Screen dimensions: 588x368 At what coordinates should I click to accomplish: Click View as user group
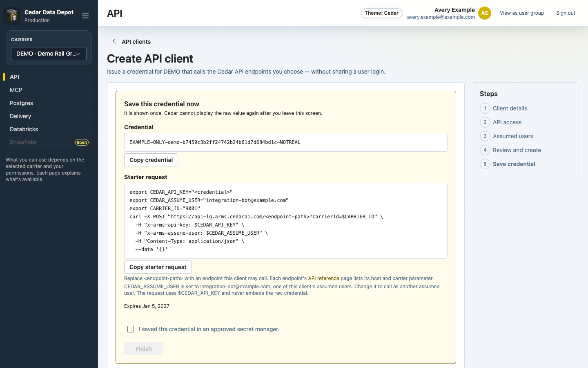[522, 13]
